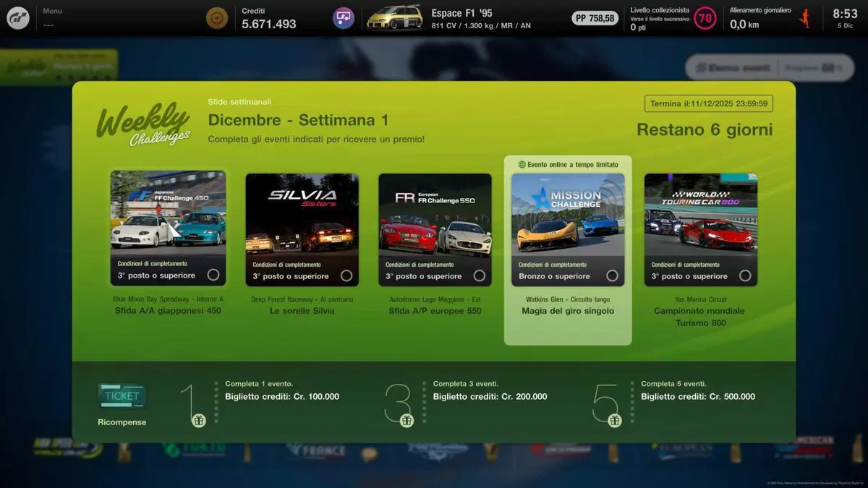Click the Crediti 5.671.493 balance

tap(269, 19)
